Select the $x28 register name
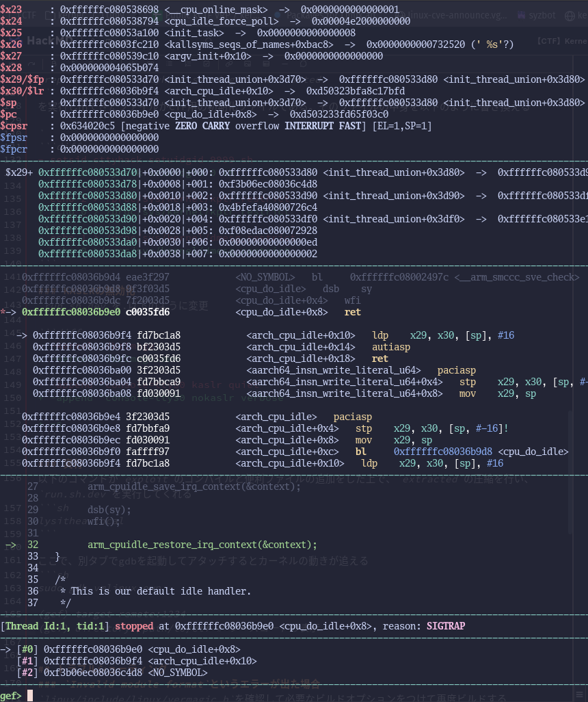 (11, 68)
